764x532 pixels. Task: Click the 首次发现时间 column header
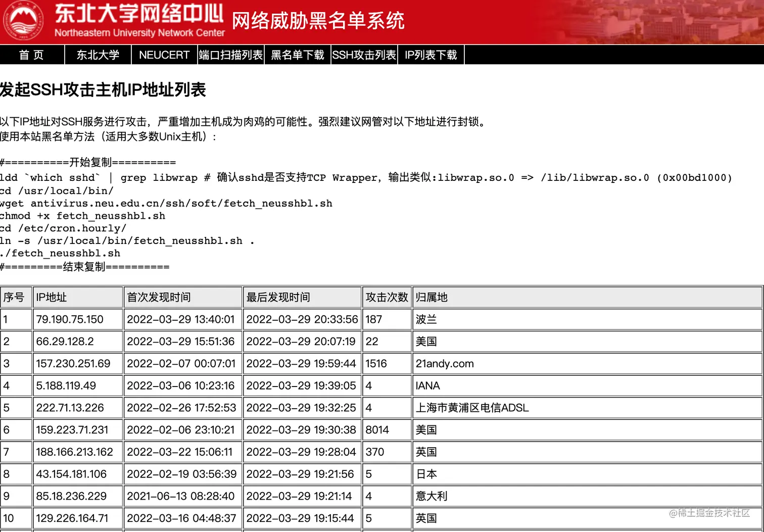pyautogui.click(x=183, y=297)
